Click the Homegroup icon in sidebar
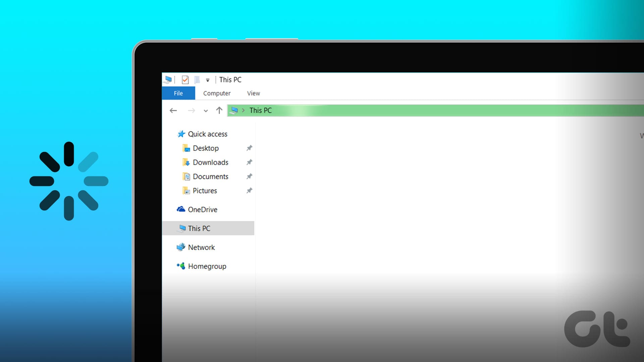644x362 pixels. 181,266
